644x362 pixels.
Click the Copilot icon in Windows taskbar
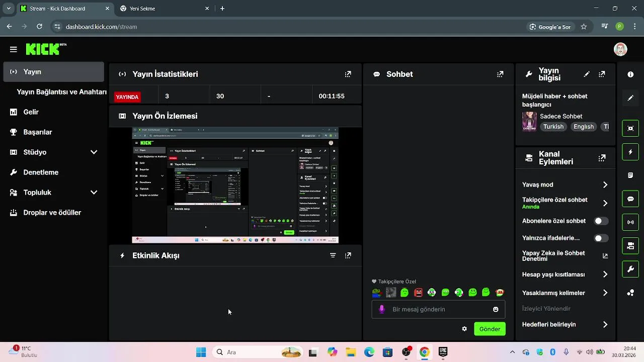(332, 352)
